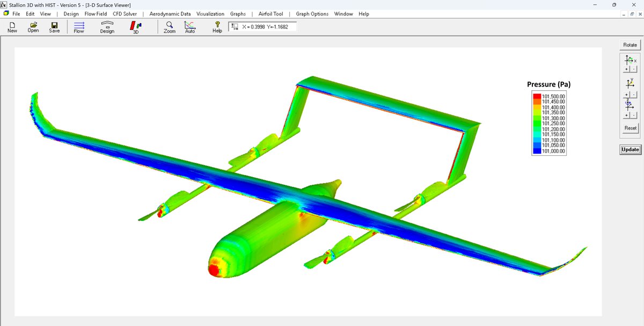The height and width of the screenshot is (326, 644).
Task: Open a file using the Open icon
Action: [33, 26]
